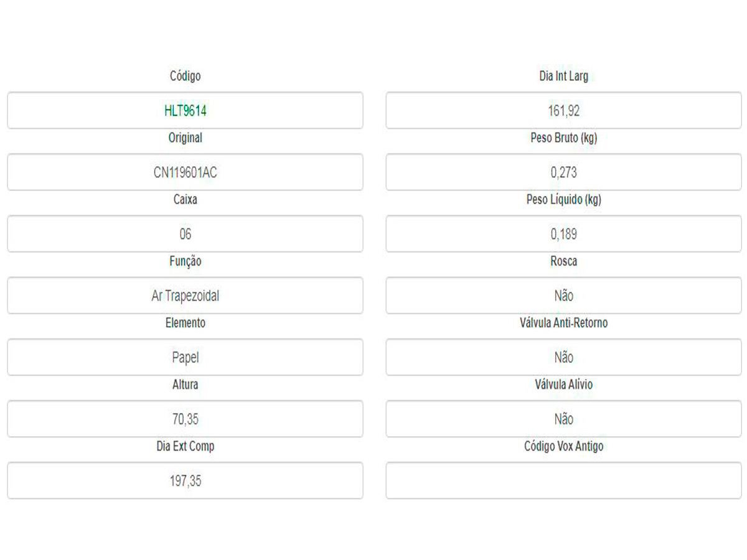Focus the Rosca field showing Não

coord(563,296)
